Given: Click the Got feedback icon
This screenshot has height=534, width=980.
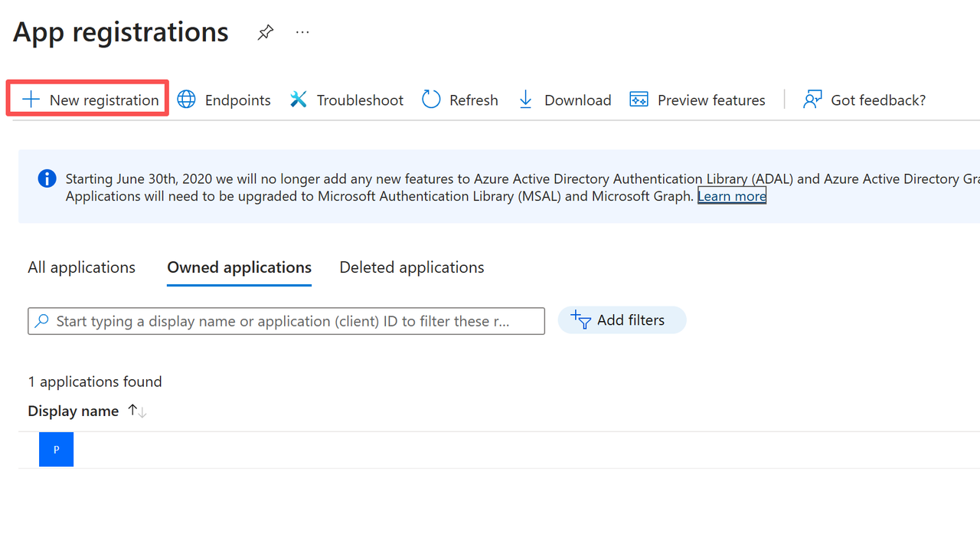Looking at the screenshot, I should (811, 100).
